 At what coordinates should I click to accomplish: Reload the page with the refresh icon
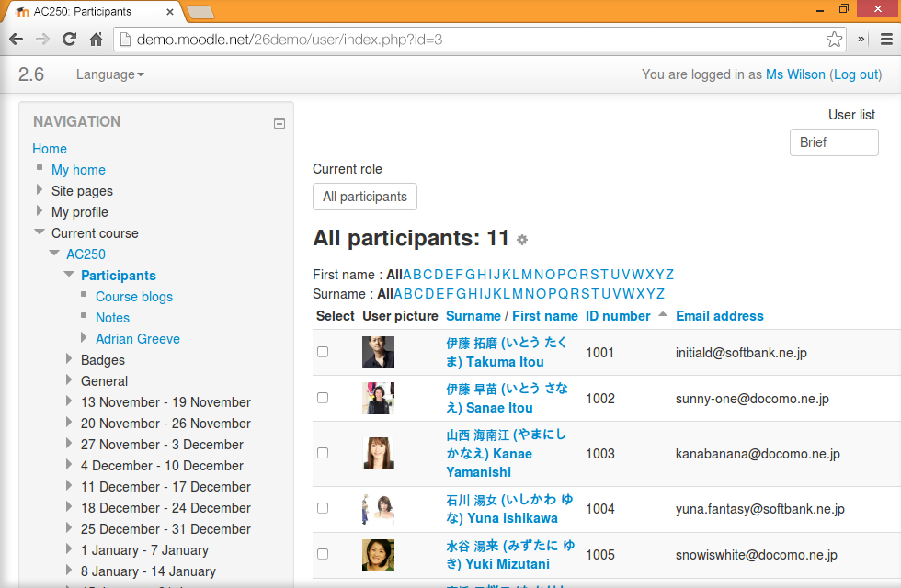click(69, 40)
